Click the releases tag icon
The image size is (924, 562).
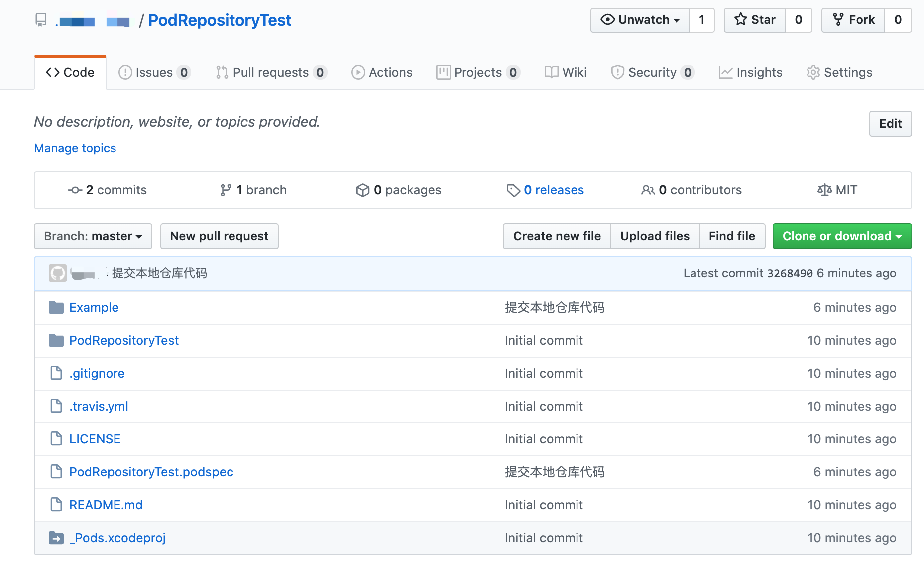point(513,190)
